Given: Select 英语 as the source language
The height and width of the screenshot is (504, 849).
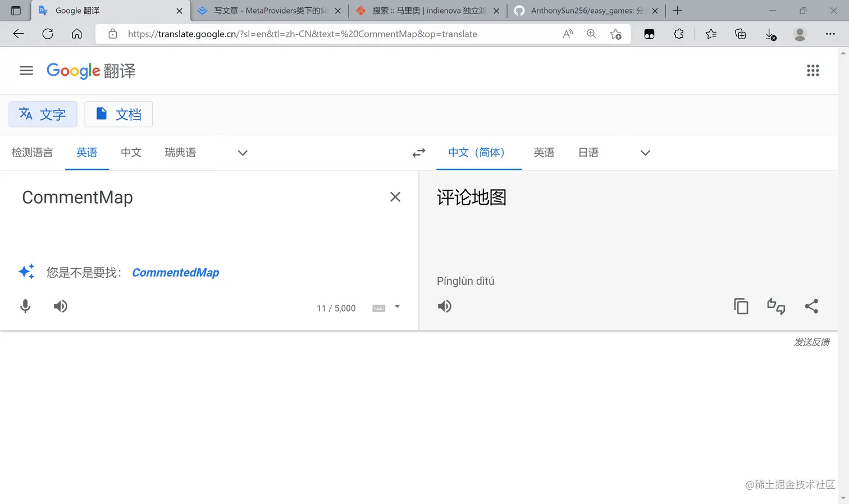Looking at the screenshot, I should click(87, 153).
